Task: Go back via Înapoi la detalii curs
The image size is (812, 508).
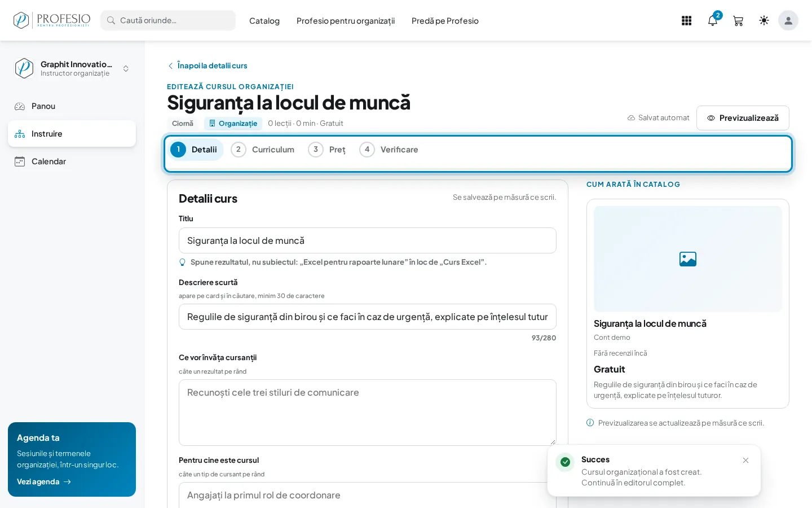Action: tap(208, 65)
